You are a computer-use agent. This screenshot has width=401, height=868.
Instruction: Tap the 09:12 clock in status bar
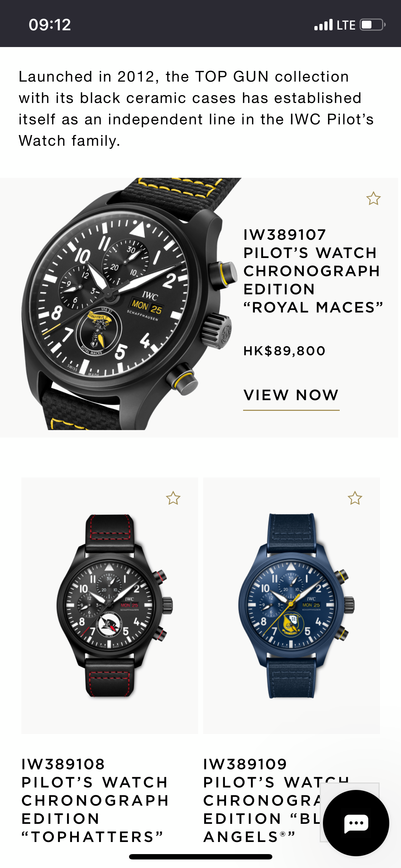50,25
